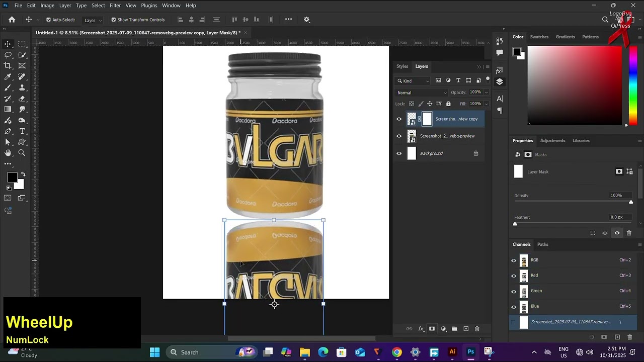Select the Hand tool
This screenshot has height=362, width=644.
[8, 153]
